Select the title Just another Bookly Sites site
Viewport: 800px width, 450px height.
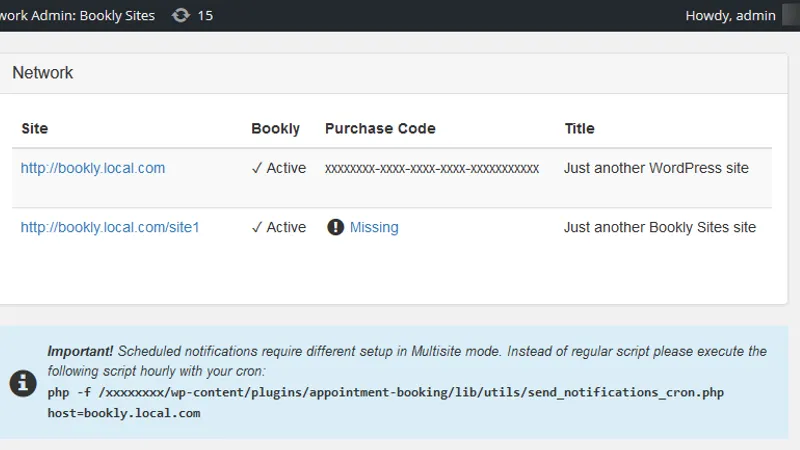[x=660, y=228]
